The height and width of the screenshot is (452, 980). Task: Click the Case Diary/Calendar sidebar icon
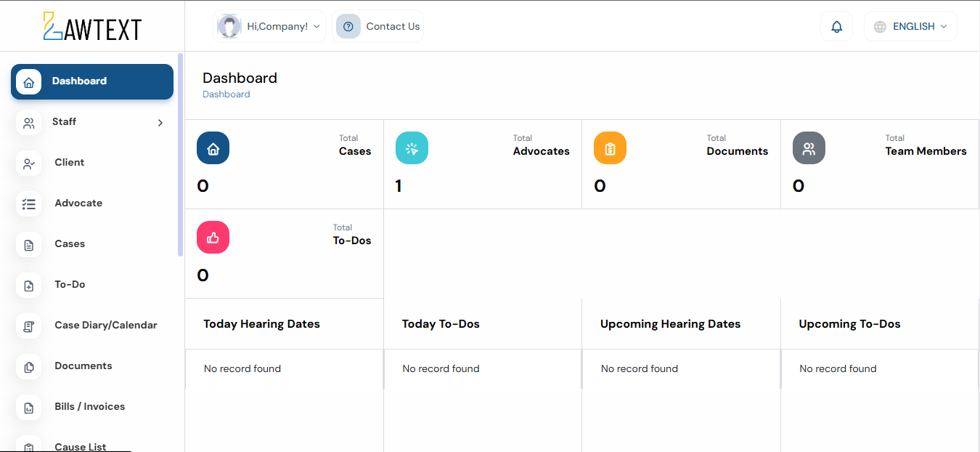[29, 326]
